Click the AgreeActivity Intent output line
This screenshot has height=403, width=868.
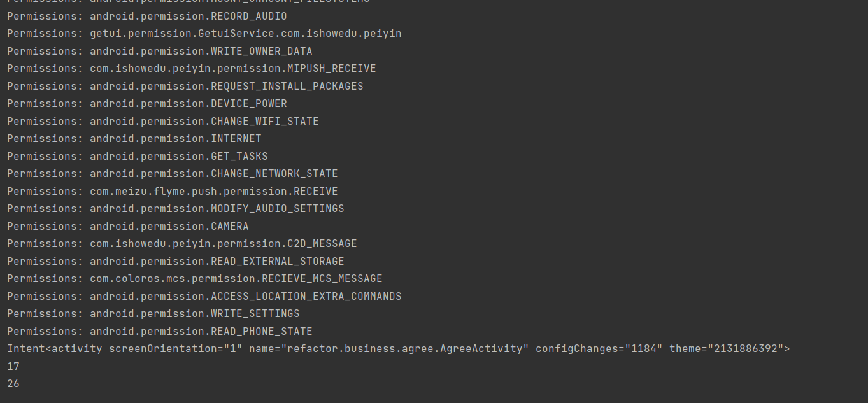point(398,348)
